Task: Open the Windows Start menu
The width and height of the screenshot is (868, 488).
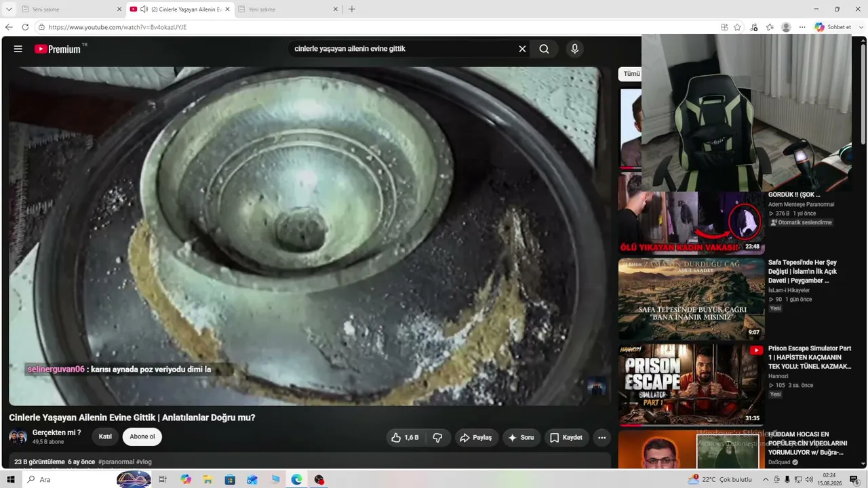Action: [x=10, y=480]
